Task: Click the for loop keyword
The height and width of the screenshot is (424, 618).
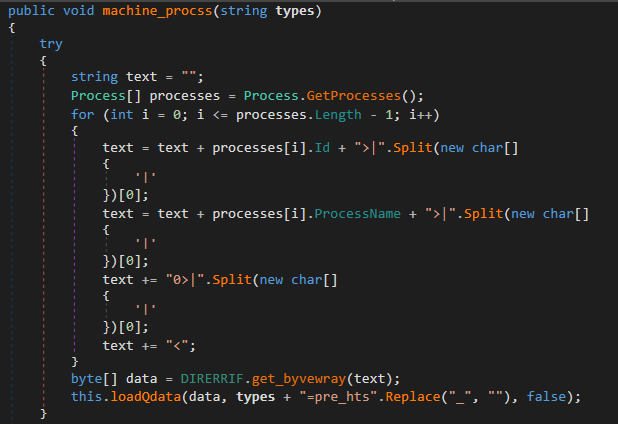Action: point(82,112)
